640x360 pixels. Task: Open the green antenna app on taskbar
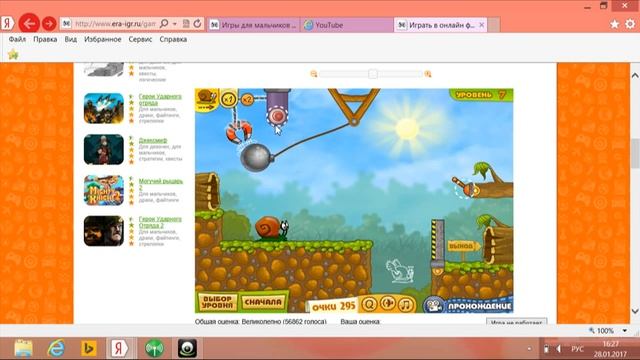pyautogui.click(x=154, y=348)
